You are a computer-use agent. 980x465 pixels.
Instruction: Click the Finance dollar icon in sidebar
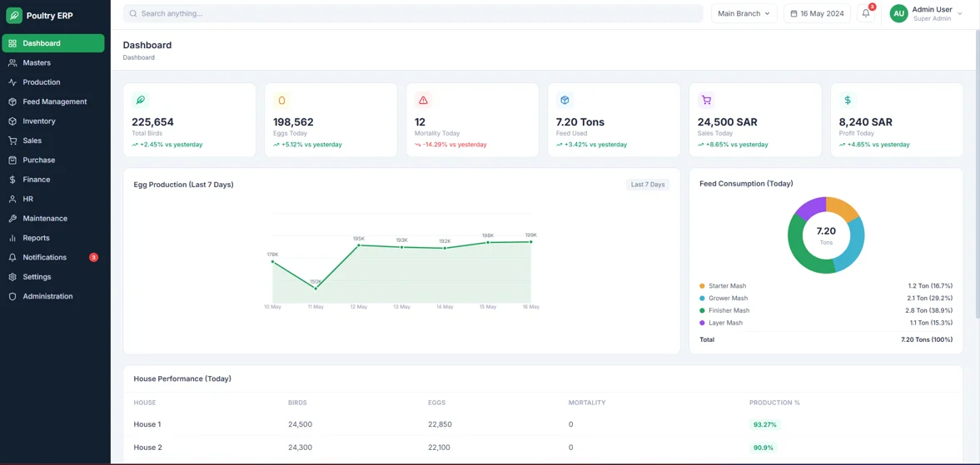(x=12, y=179)
